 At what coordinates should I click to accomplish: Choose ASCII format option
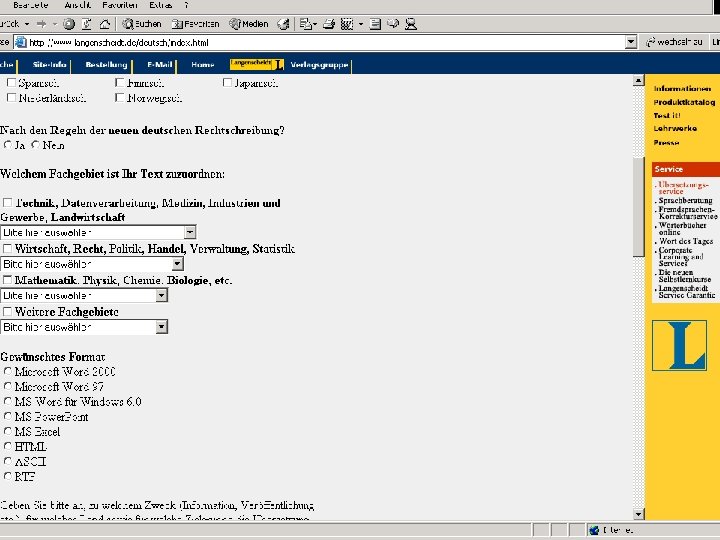[7, 461]
